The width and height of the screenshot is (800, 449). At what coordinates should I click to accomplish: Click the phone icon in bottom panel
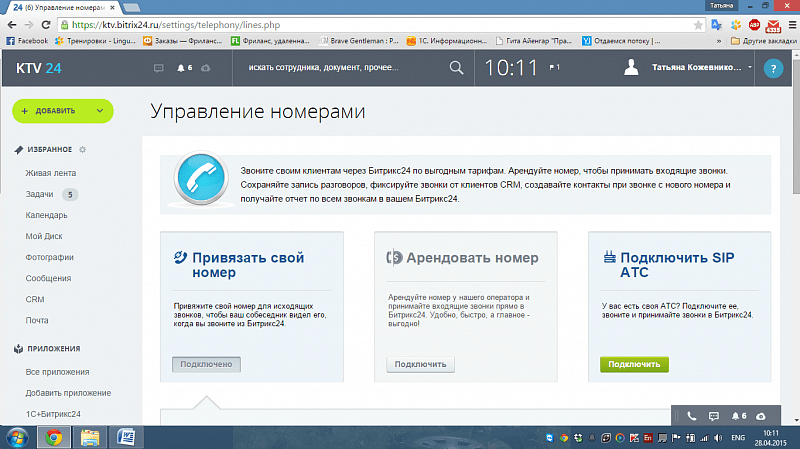tap(691, 415)
